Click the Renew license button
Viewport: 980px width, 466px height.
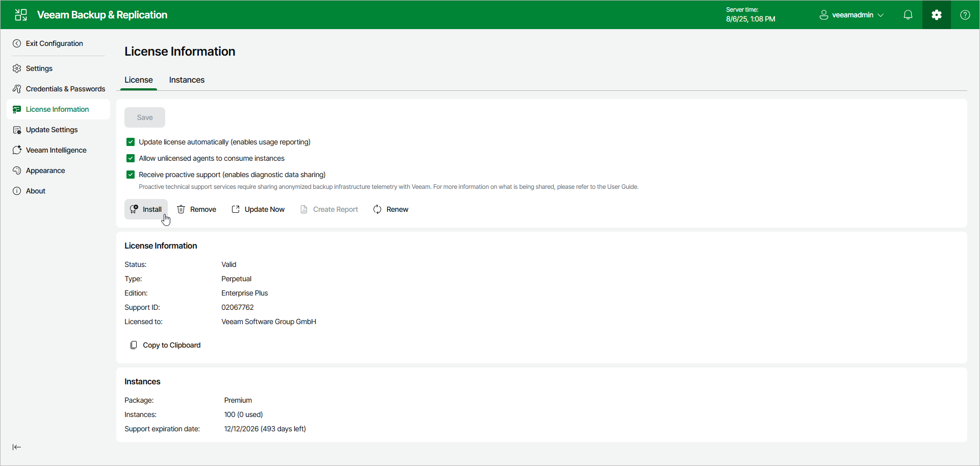[x=391, y=209]
